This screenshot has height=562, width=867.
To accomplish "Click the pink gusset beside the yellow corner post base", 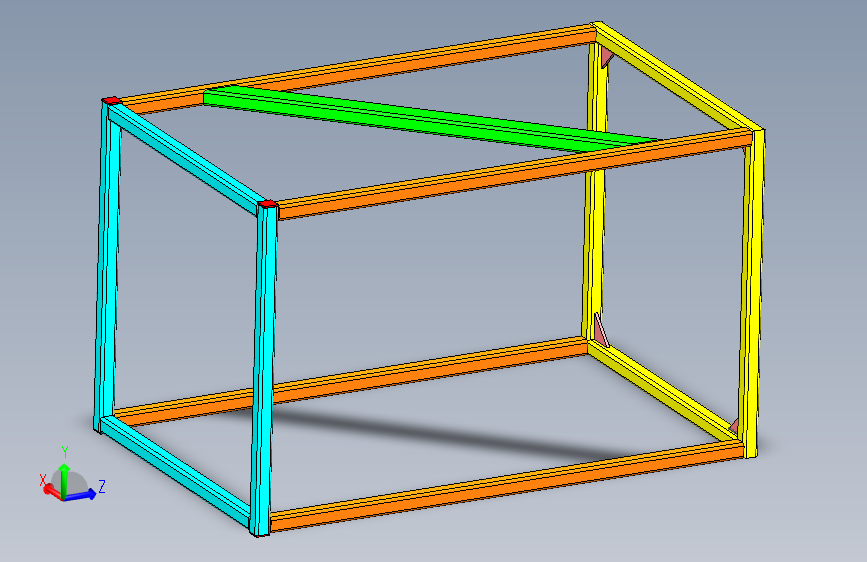I will (x=734, y=426).
